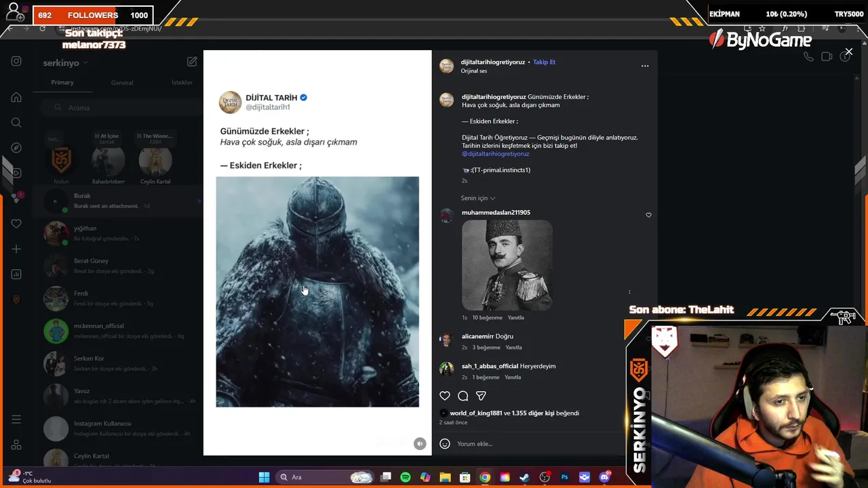
Task: Open Discord from the taskbar
Action: tap(604, 477)
